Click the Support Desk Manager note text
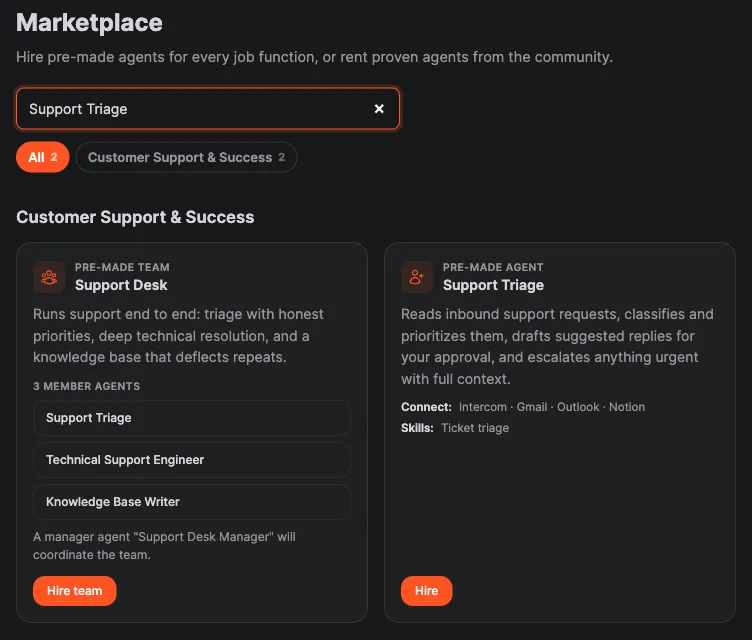 (164, 545)
